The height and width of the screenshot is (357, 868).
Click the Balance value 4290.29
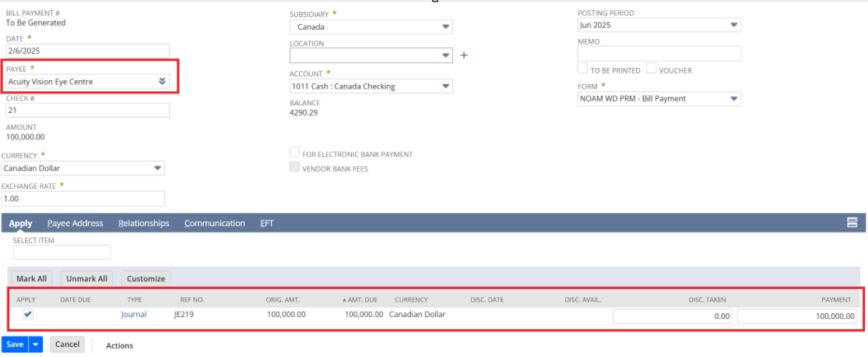pyautogui.click(x=304, y=112)
